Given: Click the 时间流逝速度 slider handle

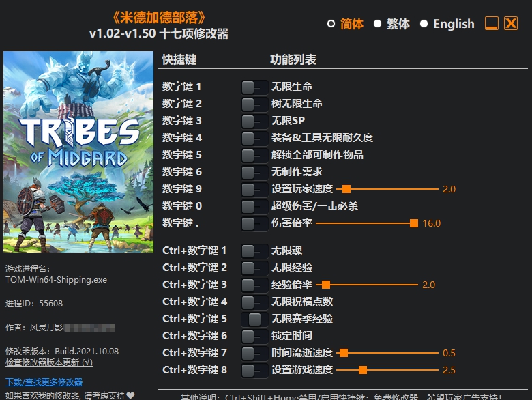Looking at the screenshot, I should [x=343, y=353].
